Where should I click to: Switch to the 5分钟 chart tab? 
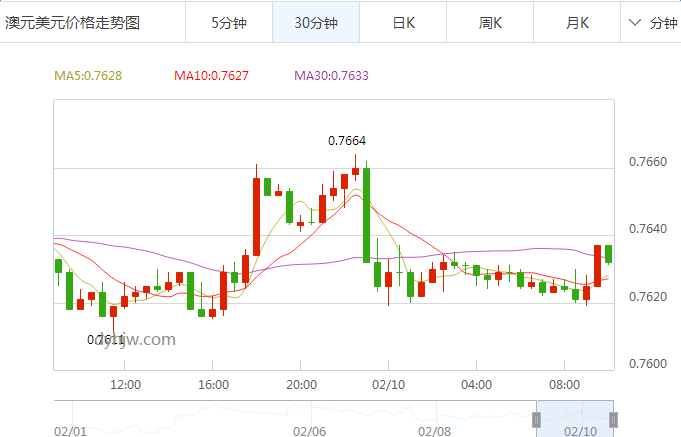pyautogui.click(x=229, y=23)
